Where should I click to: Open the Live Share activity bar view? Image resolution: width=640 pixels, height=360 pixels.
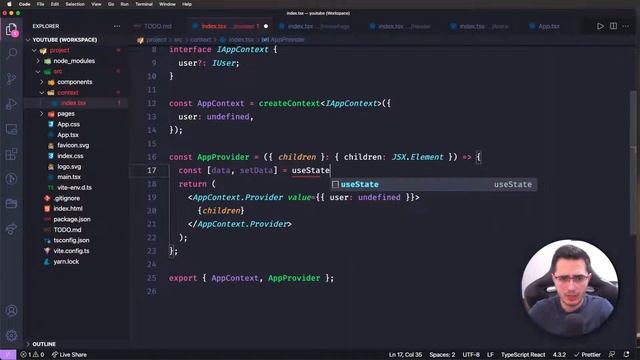click(x=11, y=229)
